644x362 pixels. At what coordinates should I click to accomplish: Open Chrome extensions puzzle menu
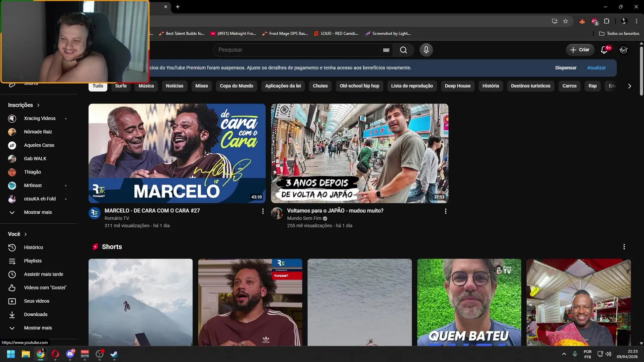click(x=606, y=21)
